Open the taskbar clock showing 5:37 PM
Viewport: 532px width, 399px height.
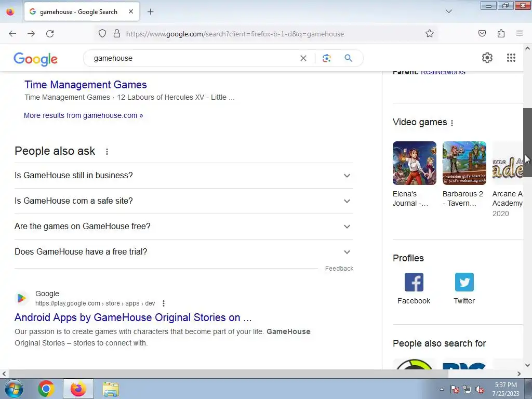506,389
